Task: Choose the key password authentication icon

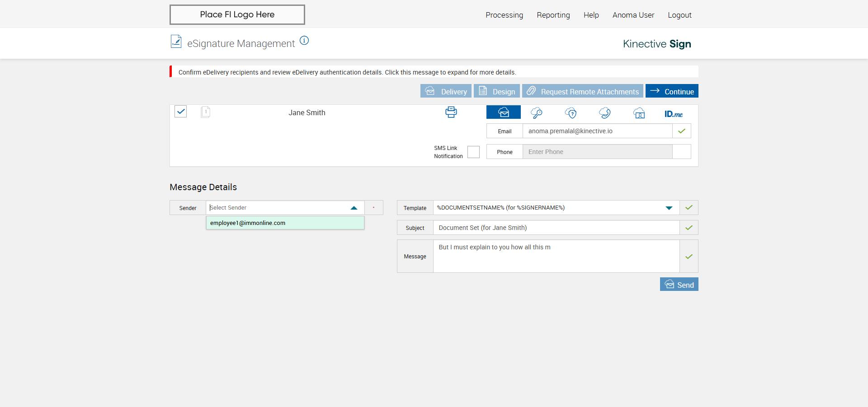Action: [537, 113]
